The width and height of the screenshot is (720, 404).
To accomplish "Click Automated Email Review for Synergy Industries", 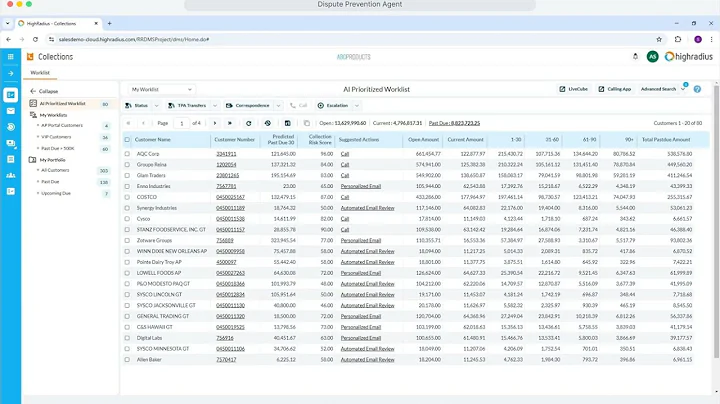I will tap(367, 208).
